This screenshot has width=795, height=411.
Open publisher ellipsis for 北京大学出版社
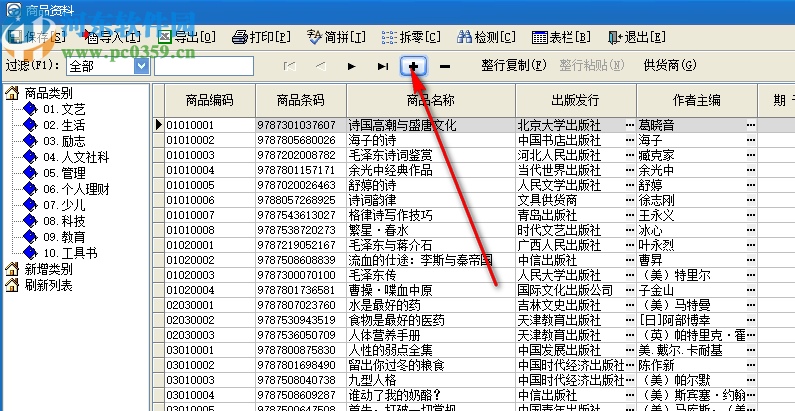tap(630, 125)
